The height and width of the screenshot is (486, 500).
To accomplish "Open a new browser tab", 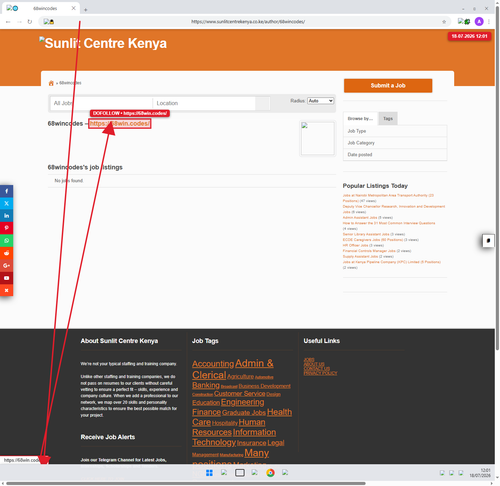I will (x=86, y=10).
